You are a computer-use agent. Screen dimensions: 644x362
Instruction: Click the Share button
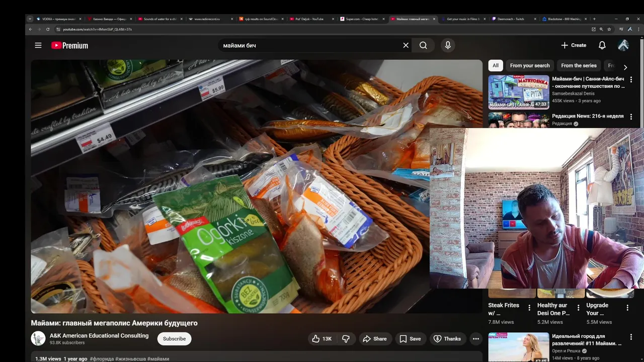[375, 339]
